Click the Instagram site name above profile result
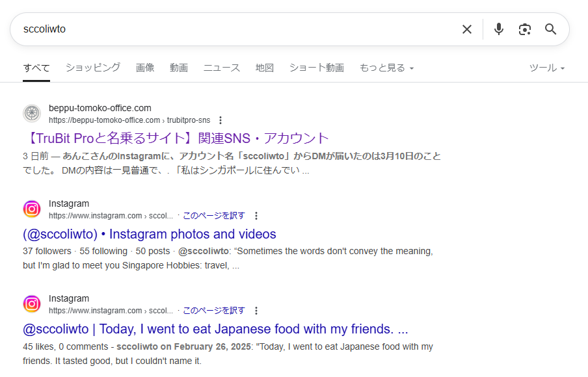The width and height of the screenshot is (588, 377). click(69, 203)
